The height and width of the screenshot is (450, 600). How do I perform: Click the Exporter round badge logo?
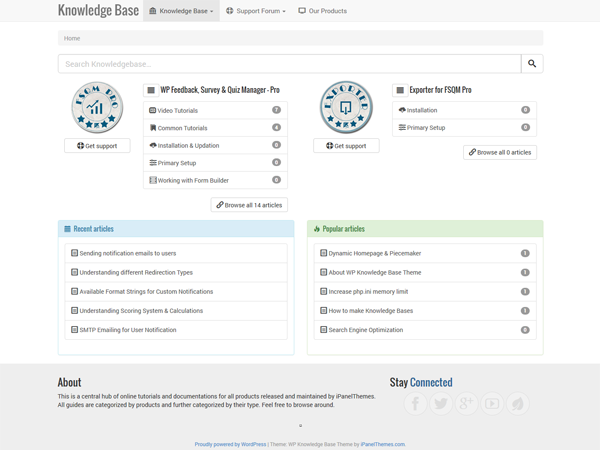[346, 107]
